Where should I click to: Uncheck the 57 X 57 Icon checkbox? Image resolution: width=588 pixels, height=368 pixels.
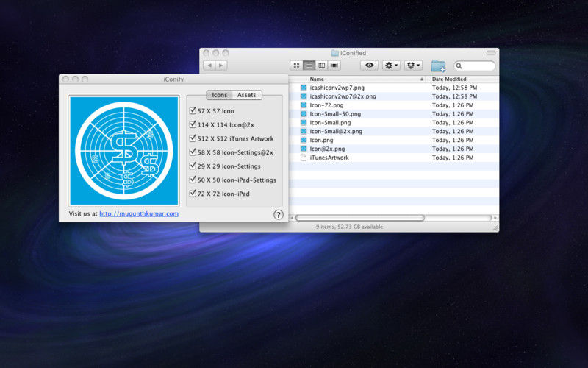[x=193, y=110]
